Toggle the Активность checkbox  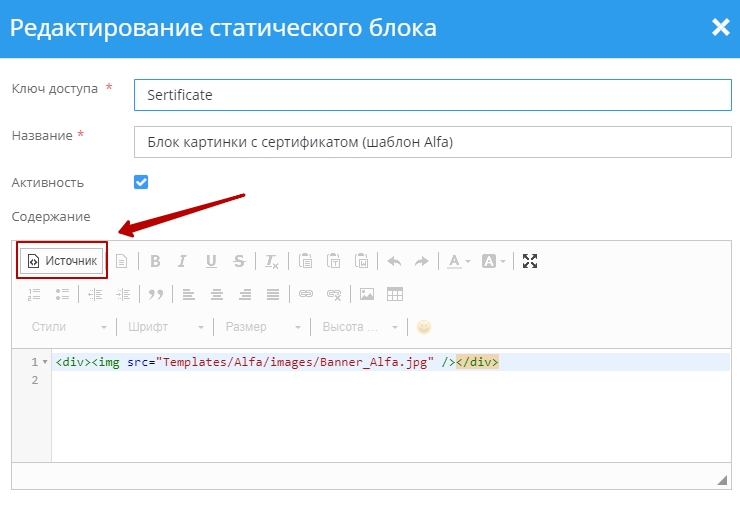[141, 182]
